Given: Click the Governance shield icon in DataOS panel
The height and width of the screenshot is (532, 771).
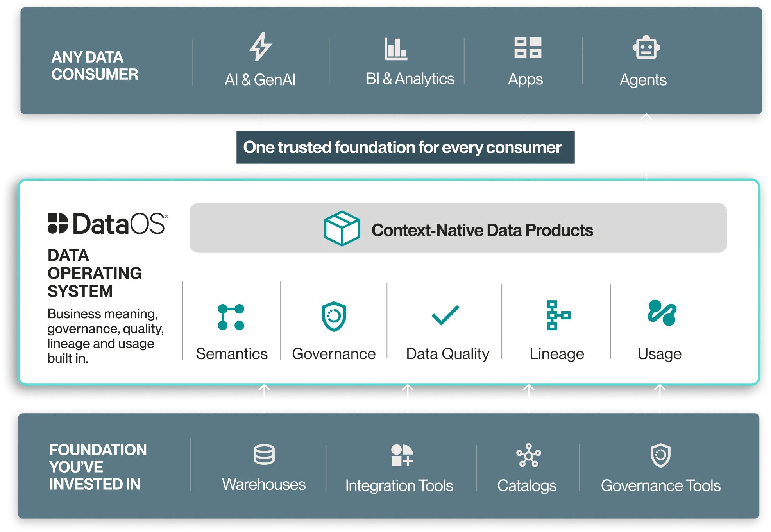Looking at the screenshot, I should coord(334,316).
